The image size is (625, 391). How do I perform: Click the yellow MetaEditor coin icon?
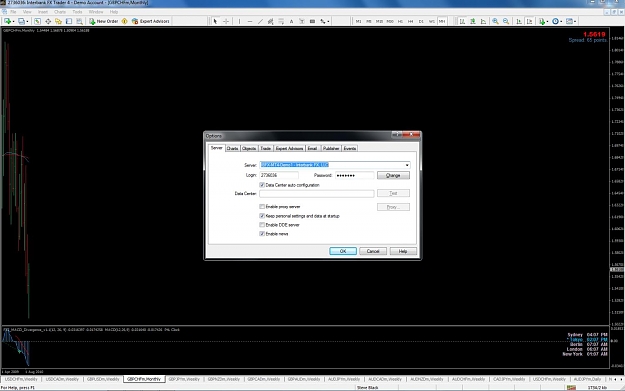coord(125,21)
